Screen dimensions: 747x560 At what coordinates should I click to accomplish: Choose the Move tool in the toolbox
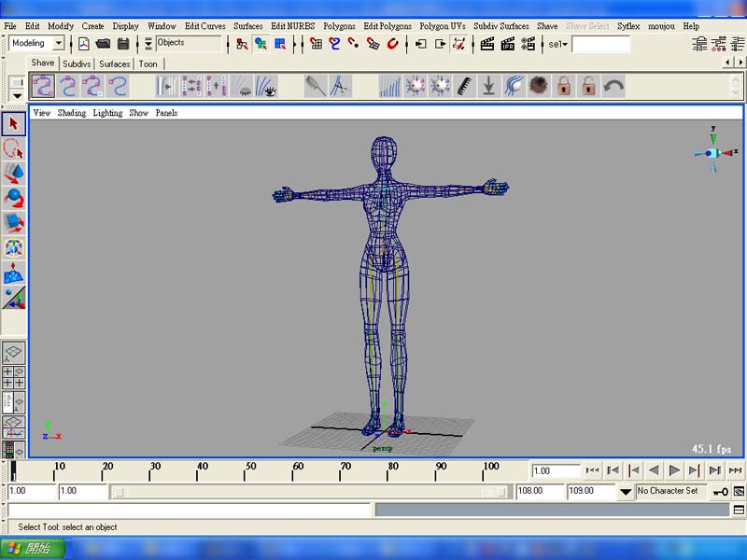14,174
